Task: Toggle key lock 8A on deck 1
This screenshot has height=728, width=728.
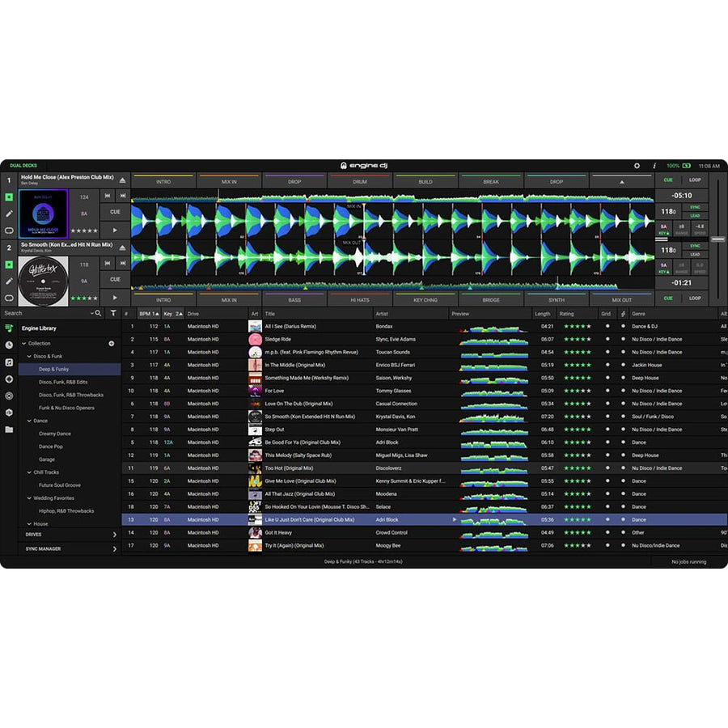Action: [x=664, y=230]
